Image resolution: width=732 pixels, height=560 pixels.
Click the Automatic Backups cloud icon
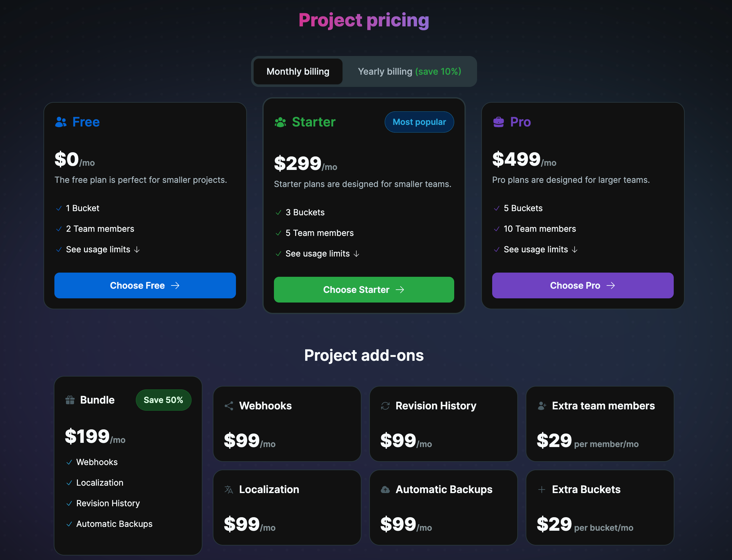385,489
